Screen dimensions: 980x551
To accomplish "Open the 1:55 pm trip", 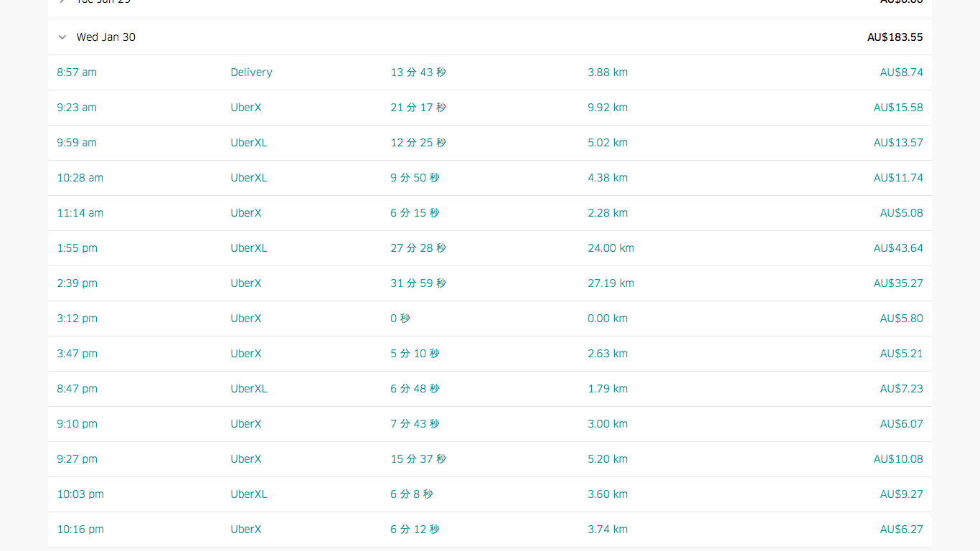I will click(x=77, y=248).
